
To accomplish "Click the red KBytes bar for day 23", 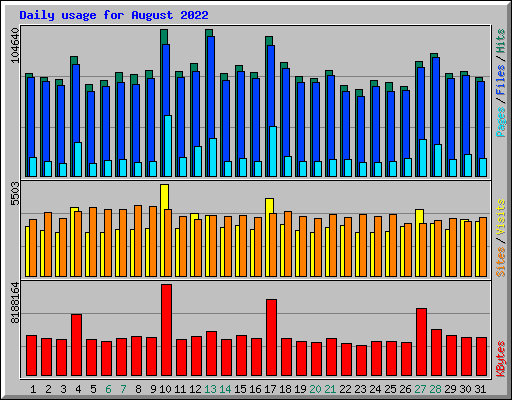I will [x=361, y=361].
